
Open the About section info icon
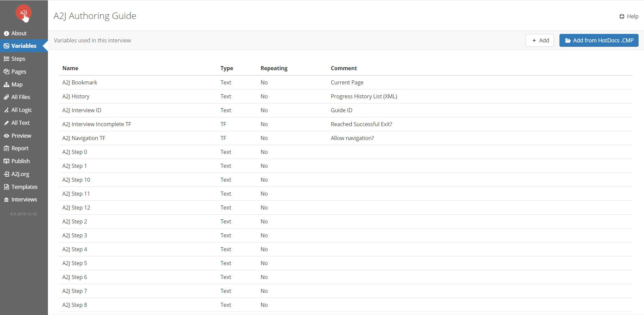pos(6,33)
